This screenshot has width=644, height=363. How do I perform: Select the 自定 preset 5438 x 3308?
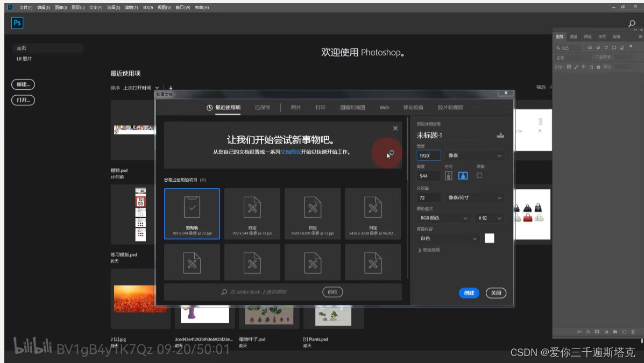[x=373, y=213]
